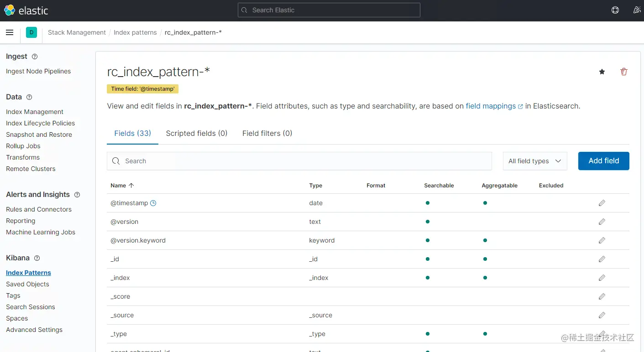Open Rollup Jobs
644x352 pixels.
point(23,146)
